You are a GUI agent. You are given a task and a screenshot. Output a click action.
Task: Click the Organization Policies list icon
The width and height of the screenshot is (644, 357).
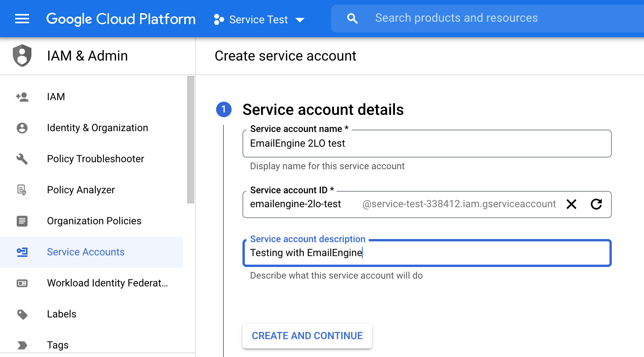(x=22, y=221)
